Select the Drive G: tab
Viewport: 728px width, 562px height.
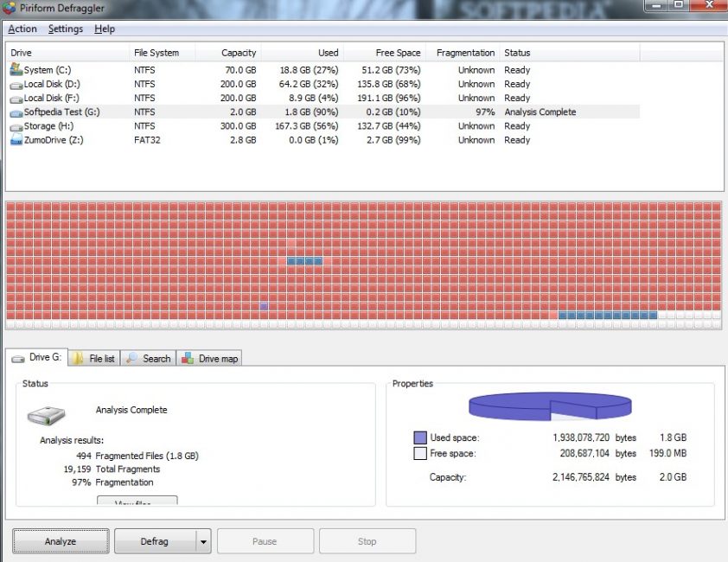[x=36, y=357]
